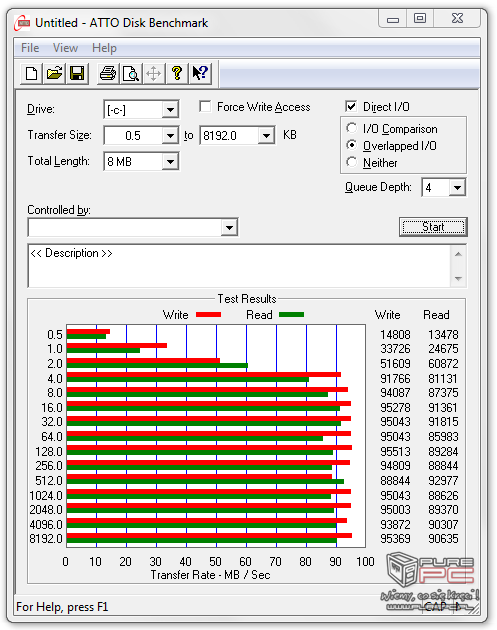Image resolution: width=497 pixels, height=630 pixels.
Task: Minimize the ATTO Disk Benchmark window
Action: [x=393, y=19]
